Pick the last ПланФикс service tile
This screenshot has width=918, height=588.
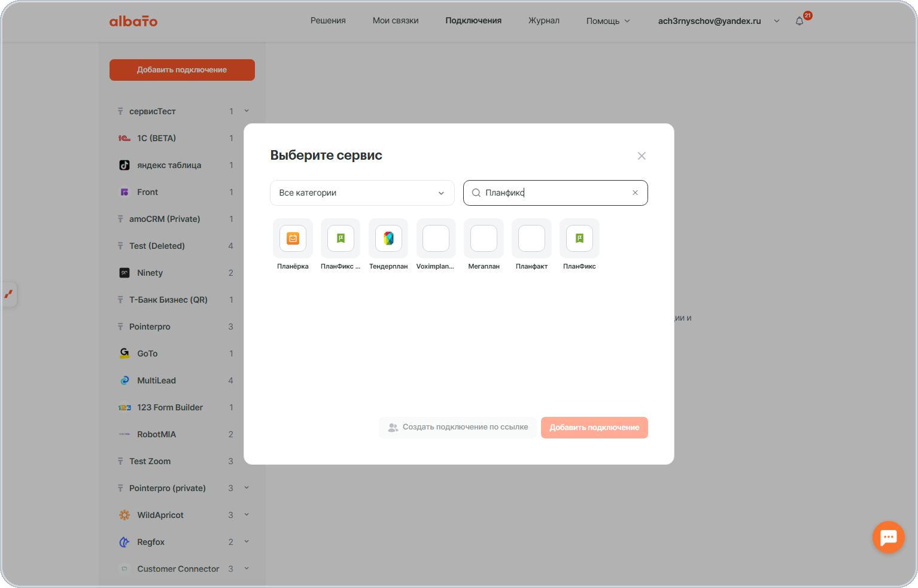(579, 245)
